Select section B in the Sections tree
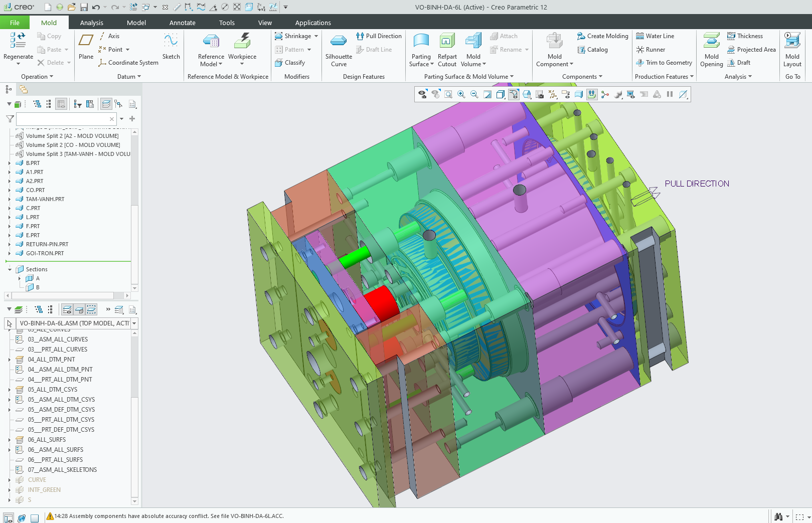This screenshot has height=523, width=812. point(38,287)
